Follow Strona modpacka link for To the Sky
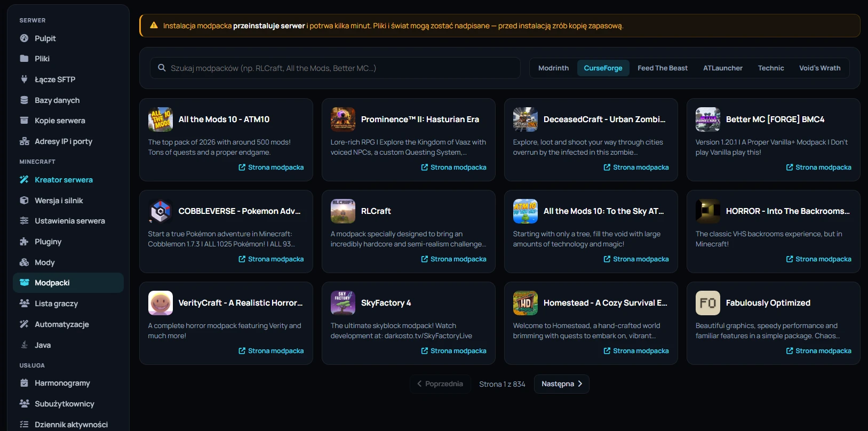 pos(636,259)
